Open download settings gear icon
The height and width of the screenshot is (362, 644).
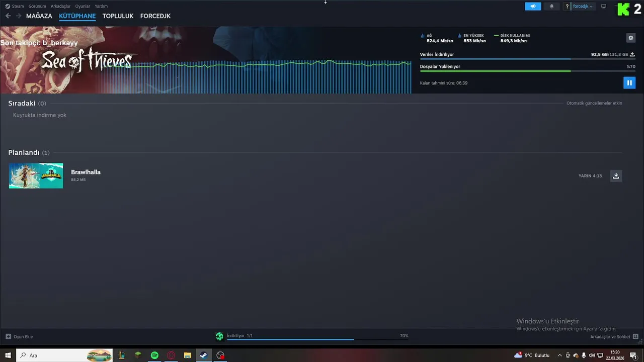631,38
